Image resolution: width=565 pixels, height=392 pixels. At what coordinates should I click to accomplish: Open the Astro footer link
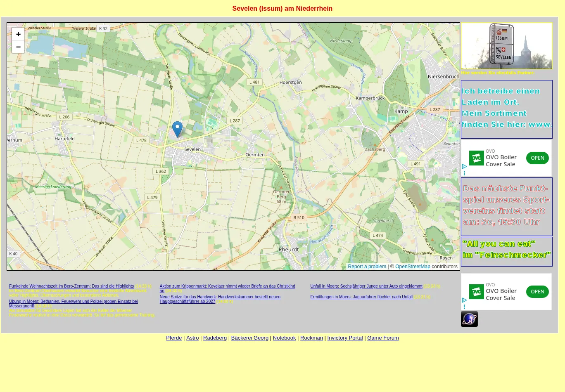click(192, 338)
